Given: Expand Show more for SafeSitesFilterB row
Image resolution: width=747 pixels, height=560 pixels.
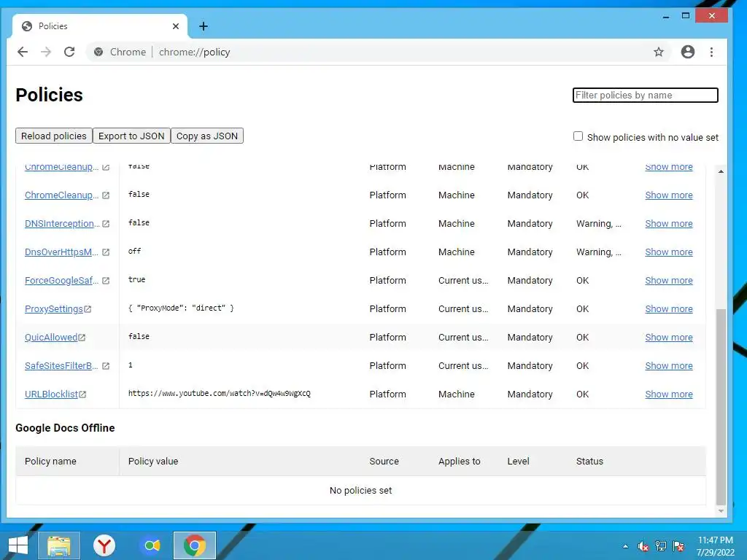Looking at the screenshot, I should click(x=669, y=366).
